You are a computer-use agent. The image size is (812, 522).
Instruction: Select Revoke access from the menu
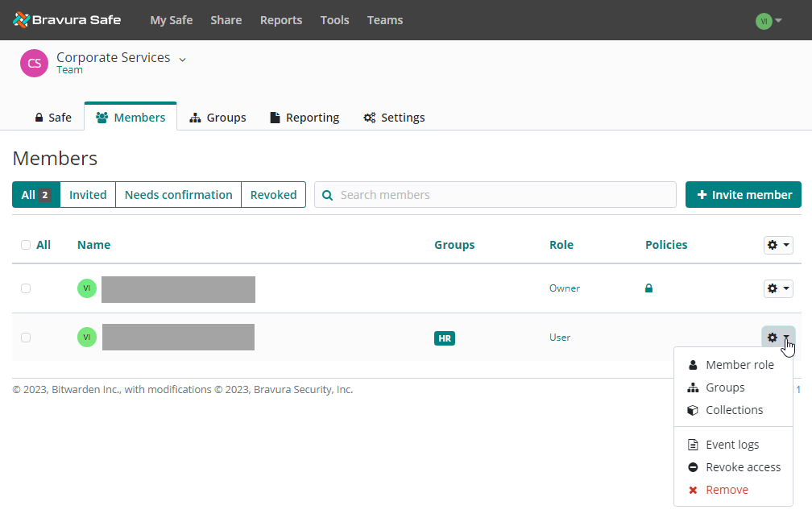[743, 467]
